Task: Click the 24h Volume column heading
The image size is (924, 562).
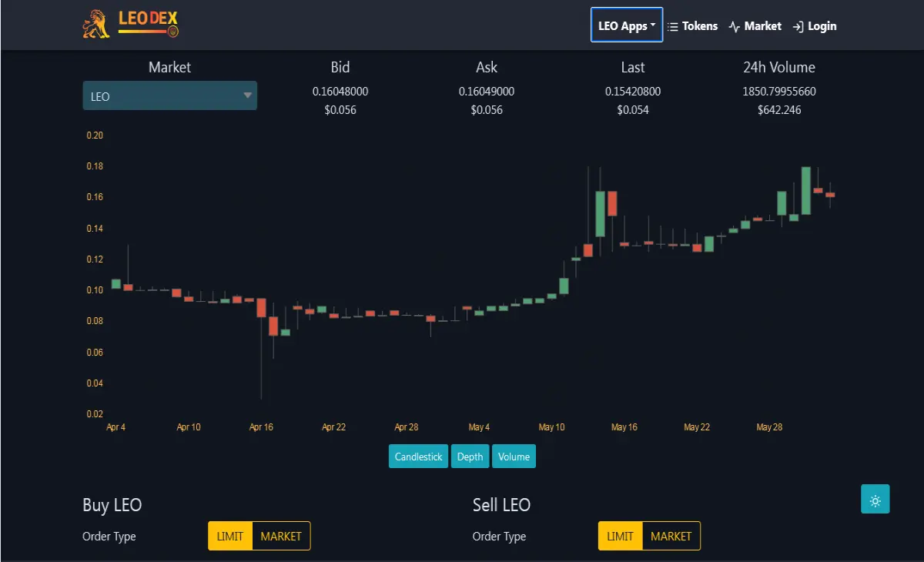Action: point(779,67)
